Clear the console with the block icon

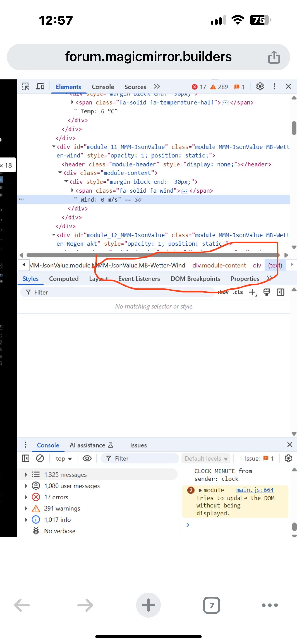point(40,458)
